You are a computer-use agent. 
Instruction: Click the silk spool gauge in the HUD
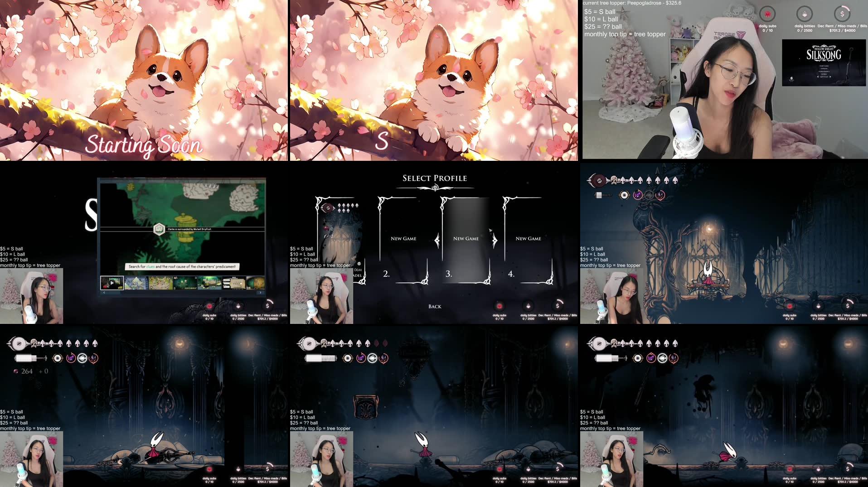[26, 359]
